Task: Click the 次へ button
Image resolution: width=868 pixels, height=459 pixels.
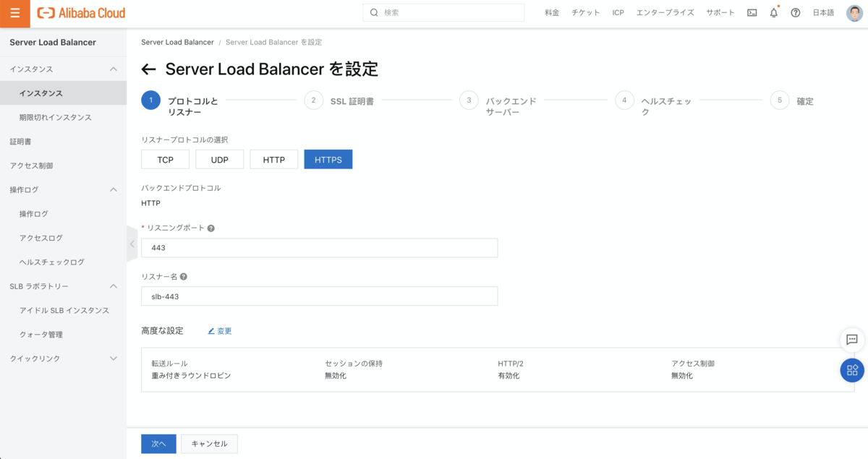Action: point(158,444)
